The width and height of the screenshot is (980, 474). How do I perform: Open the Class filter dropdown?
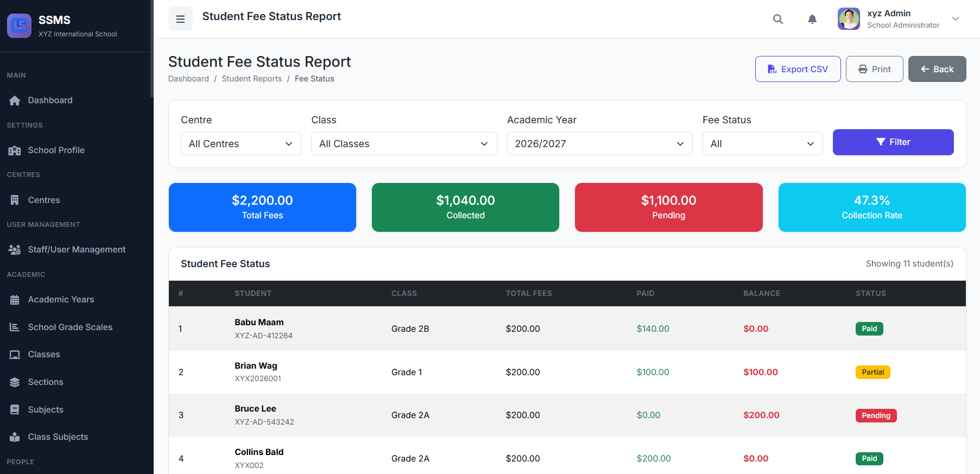(x=403, y=144)
